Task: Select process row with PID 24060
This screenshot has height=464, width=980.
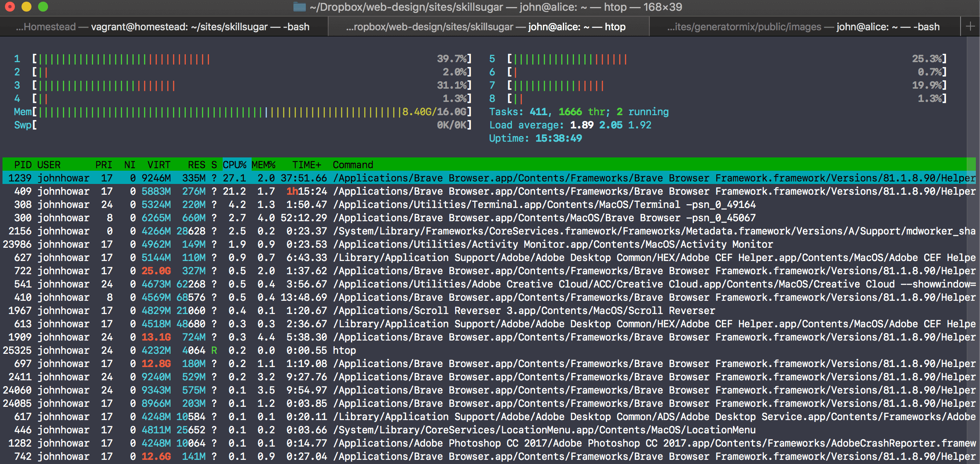Action: click(x=489, y=390)
